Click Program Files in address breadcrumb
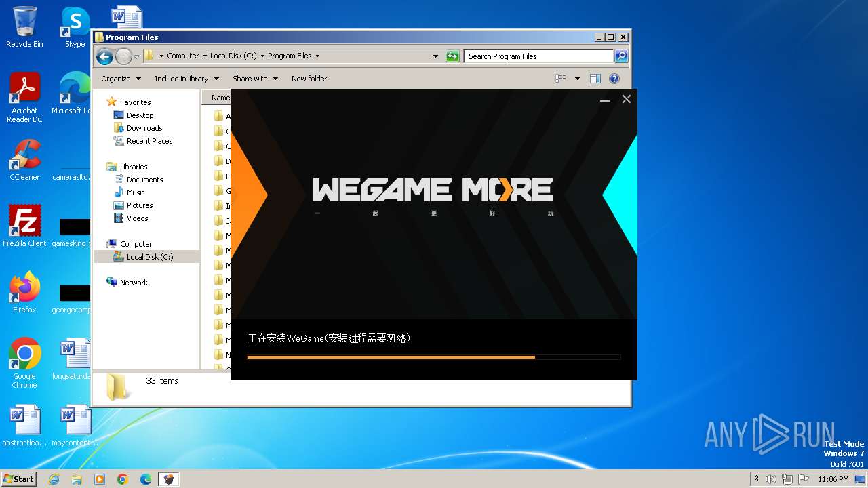868x488 pixels. [x=290, y=56]
